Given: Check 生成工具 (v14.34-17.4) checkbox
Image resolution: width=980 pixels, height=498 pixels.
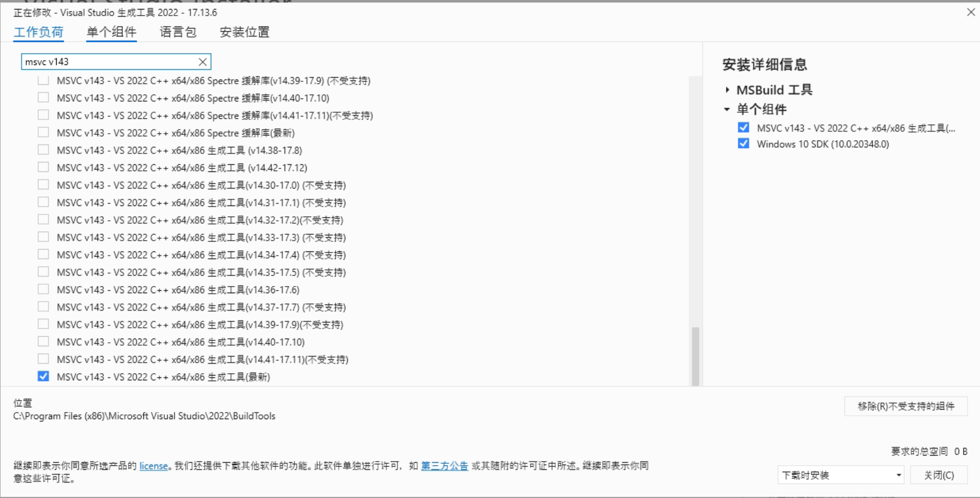Looking at the screenshot, I should [x=43, y=254].
